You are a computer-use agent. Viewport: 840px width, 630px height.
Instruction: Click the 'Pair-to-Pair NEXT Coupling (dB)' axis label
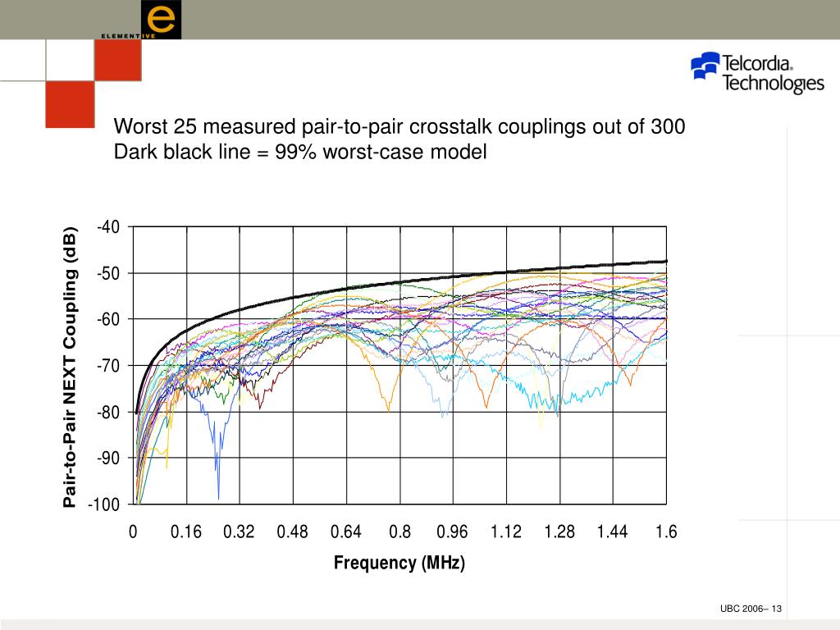coord(71,367)
